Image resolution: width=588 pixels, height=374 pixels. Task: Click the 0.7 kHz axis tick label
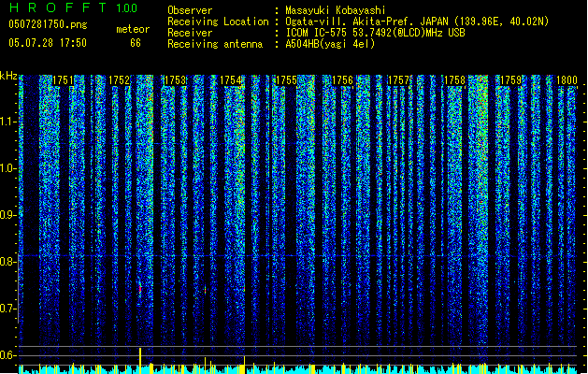(x=8, y=309)
